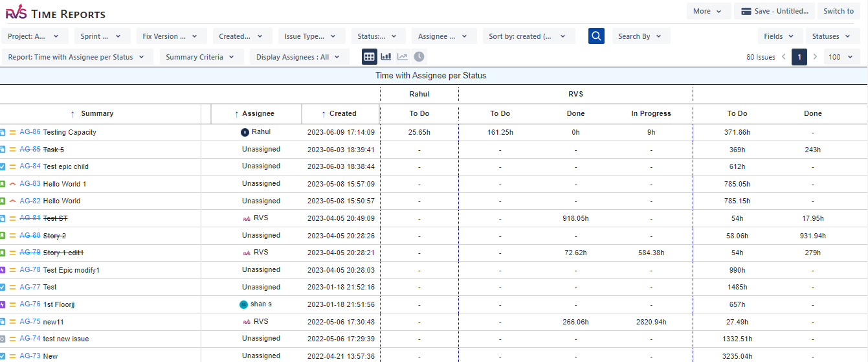868x362 pixels.
Task: Click the Rahul assignee group header
Action: pyautogui.click(x=419, y=94)
